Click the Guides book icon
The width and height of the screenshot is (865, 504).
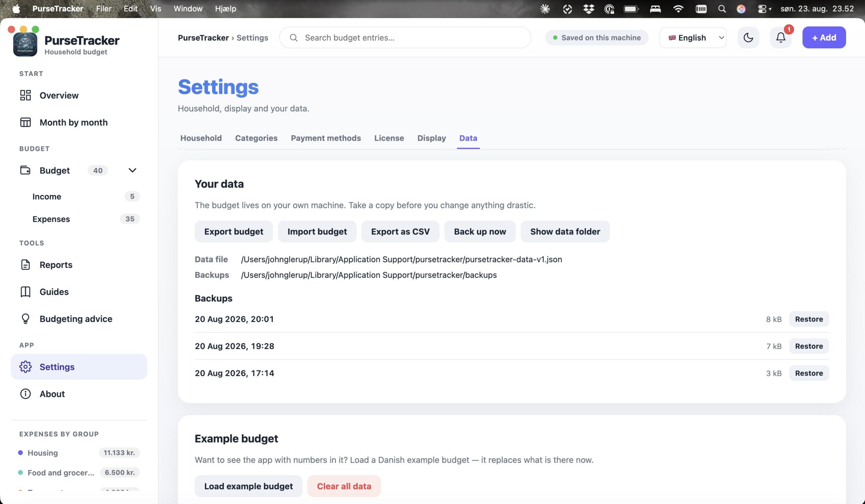point(25,292)
